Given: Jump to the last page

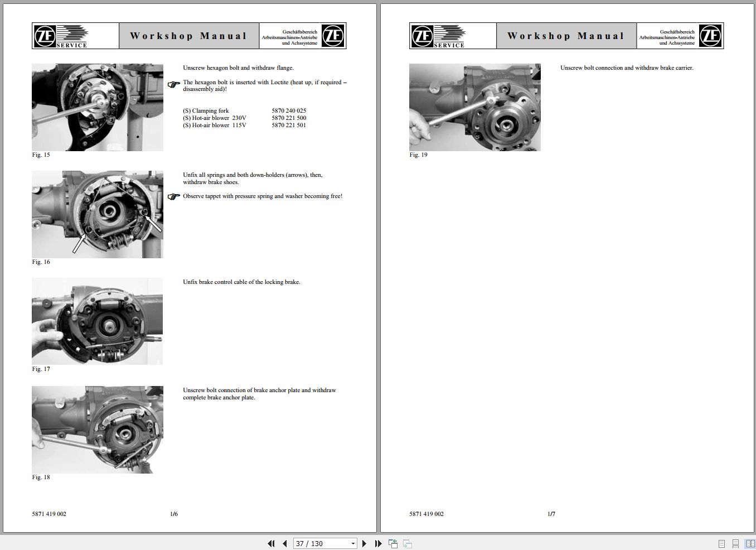Looking at the screenshot, I should (378, 543).
